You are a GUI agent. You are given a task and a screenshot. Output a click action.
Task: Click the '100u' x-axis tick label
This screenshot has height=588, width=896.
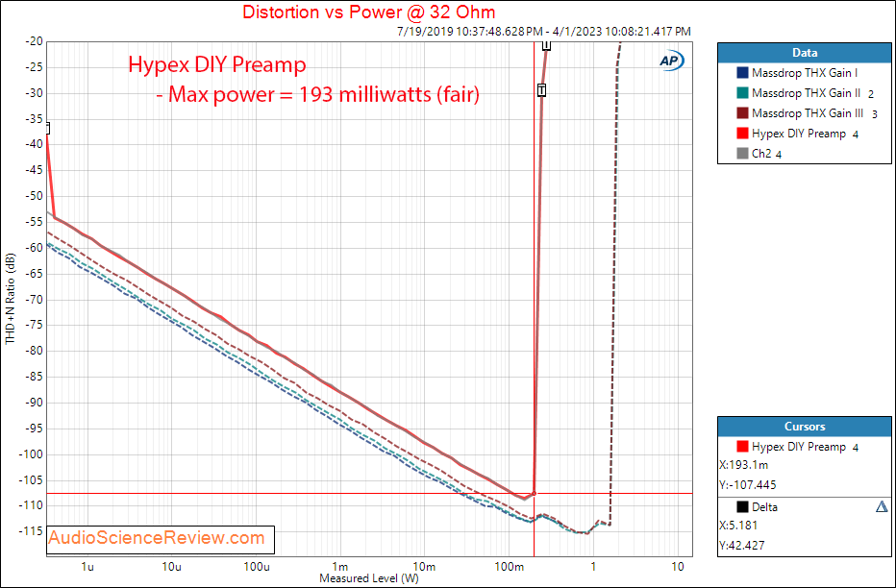256,567
